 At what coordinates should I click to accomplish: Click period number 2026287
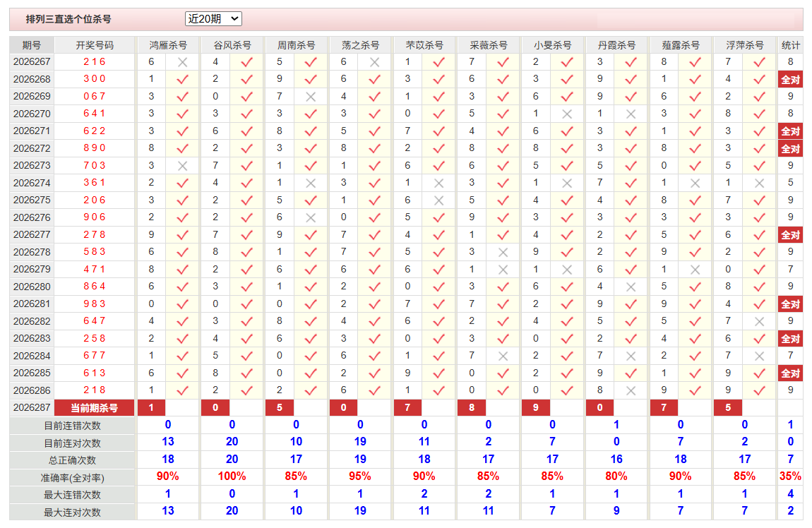pyautogui.click(x=32, y=408)
